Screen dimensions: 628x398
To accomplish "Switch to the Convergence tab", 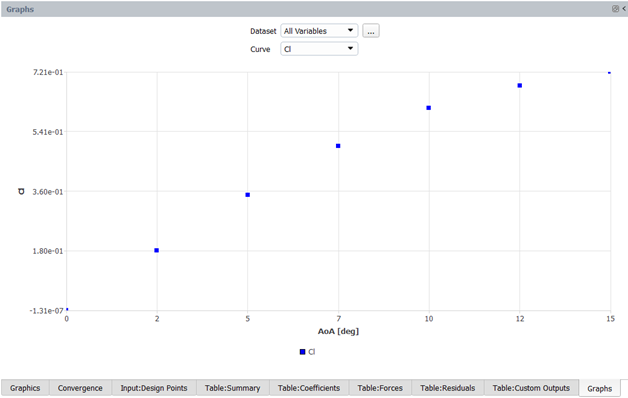I will pos(80,388).
